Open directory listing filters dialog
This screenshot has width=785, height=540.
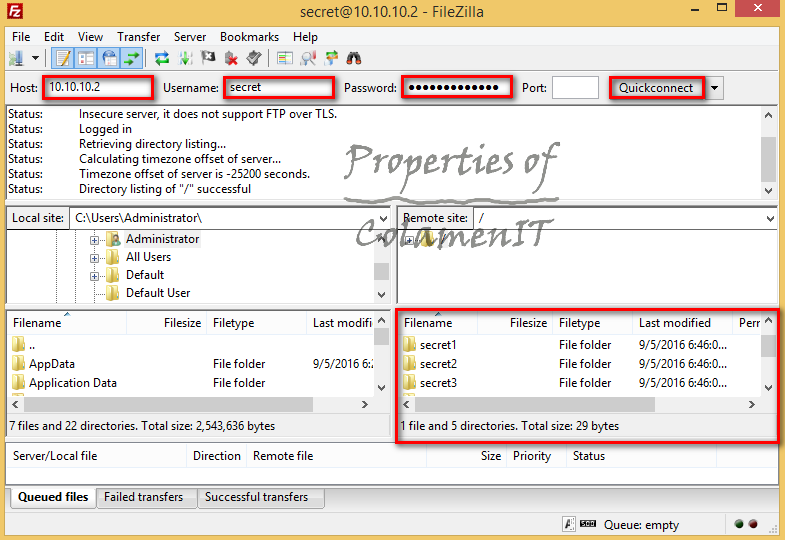pos(285,59)
